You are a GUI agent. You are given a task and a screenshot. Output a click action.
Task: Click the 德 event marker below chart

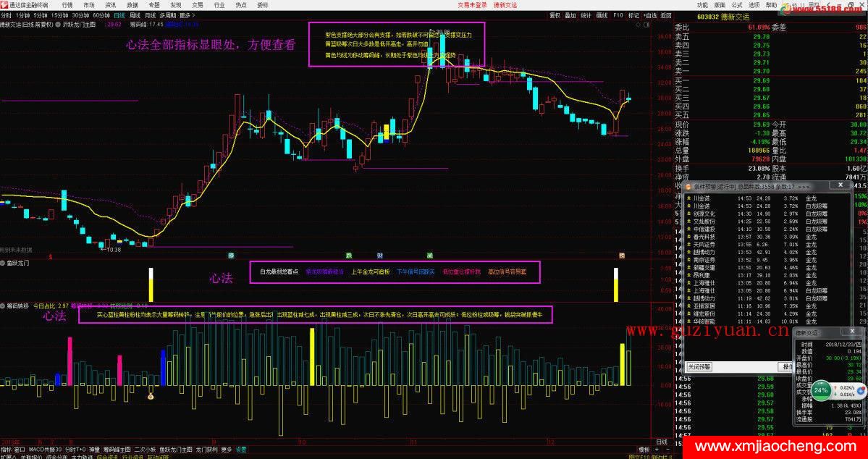(x=232, y=256)
